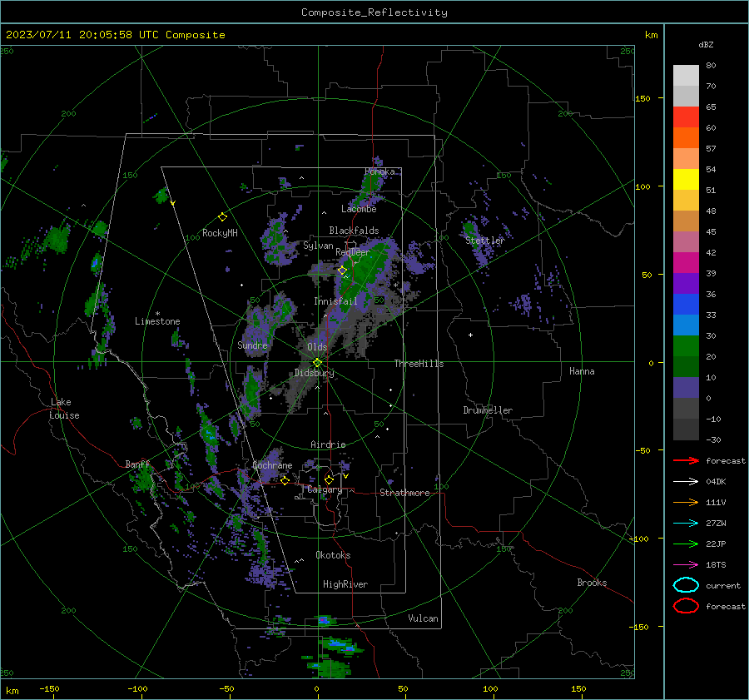Click the Composite_Reflectivity title text
Screen dimensions: 749x700
tap(374, 12)
